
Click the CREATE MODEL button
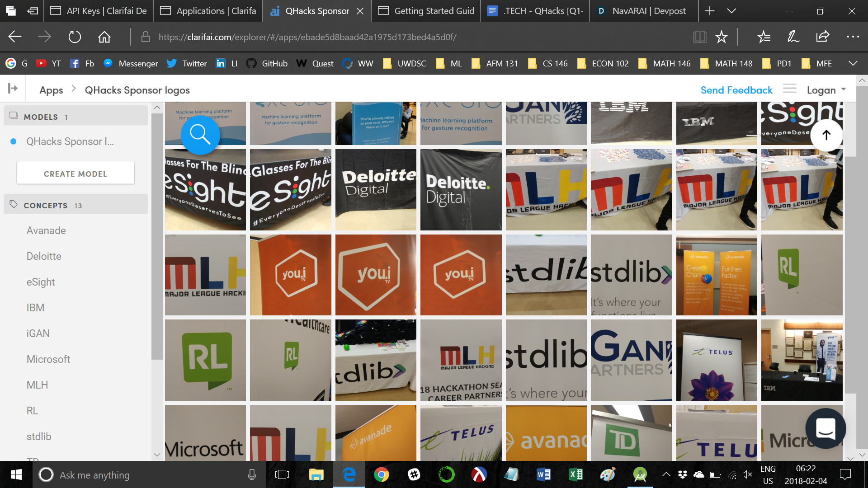point(75,174)
